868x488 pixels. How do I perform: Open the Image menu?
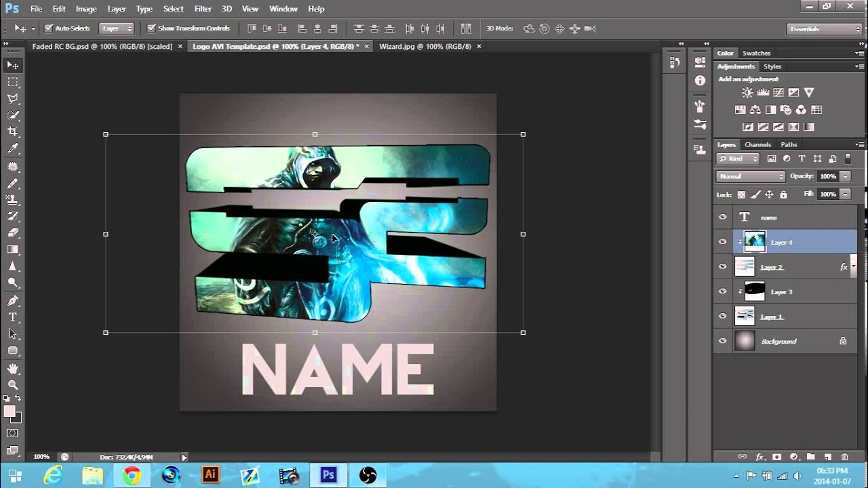click(x=86, y=9)
